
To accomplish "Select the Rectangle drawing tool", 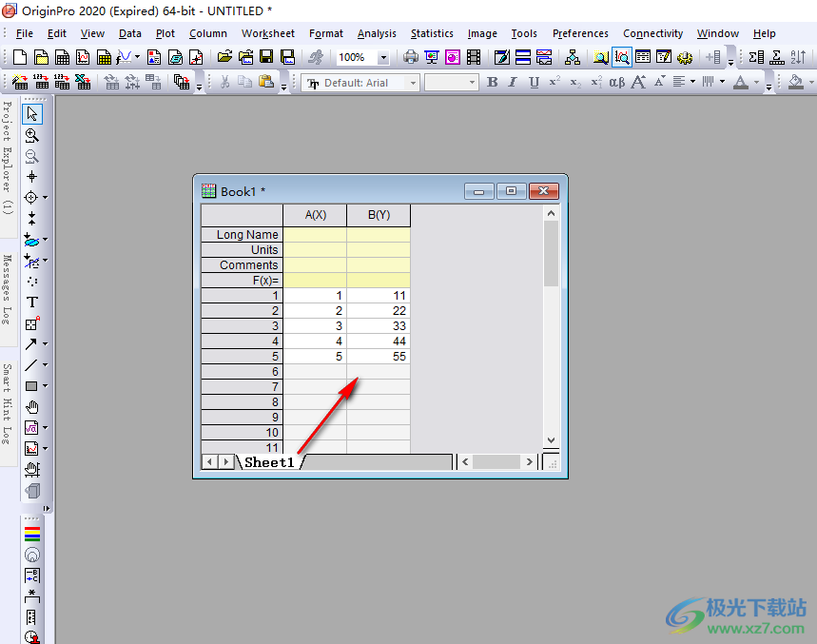I will tap(31, 386).
